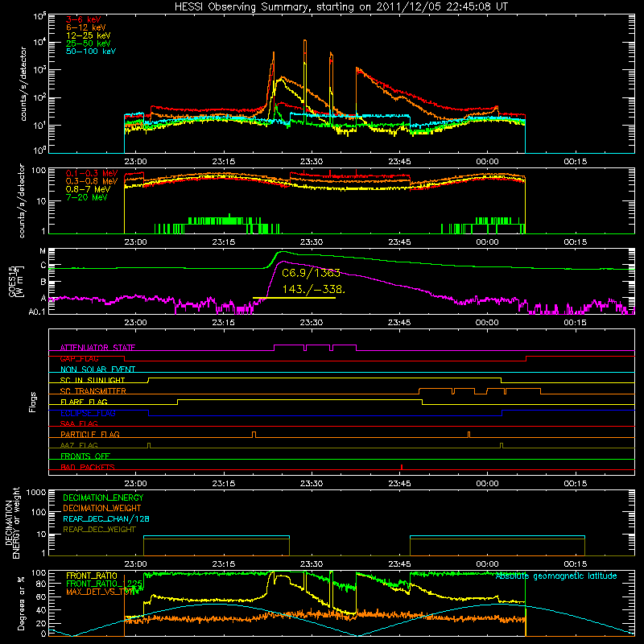Screen dimensions: 644x644
Task: Click counts/s/detector label of the MeV panel
Action: (x=22, y=200)
